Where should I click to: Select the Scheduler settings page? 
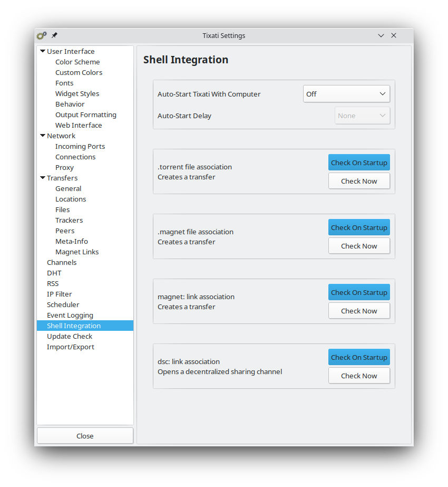click(63, 304)
